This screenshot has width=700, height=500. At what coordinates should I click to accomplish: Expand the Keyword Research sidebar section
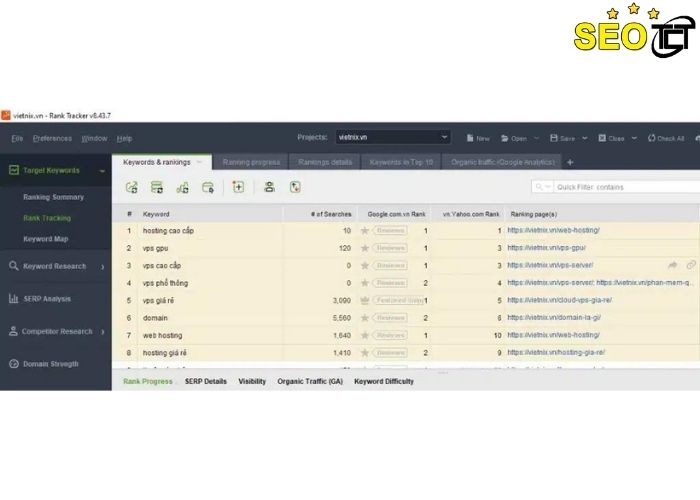(x=103, y=267)
